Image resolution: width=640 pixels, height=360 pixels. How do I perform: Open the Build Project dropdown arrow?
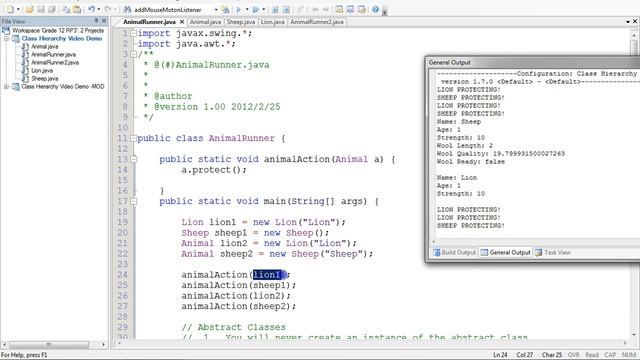click(x=247, y=9)
